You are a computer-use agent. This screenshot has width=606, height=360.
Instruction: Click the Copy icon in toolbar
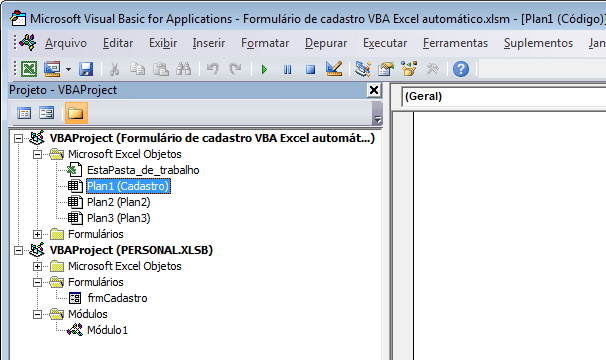pyautogui.click(x=137, y=69)
